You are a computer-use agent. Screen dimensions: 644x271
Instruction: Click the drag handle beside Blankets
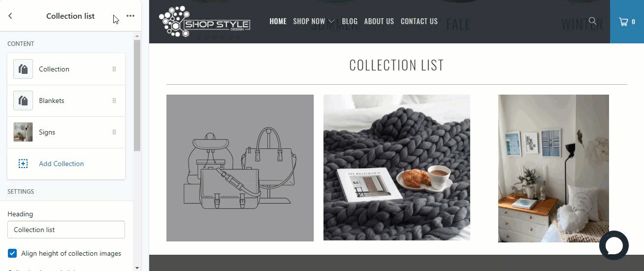coord(114,101)
